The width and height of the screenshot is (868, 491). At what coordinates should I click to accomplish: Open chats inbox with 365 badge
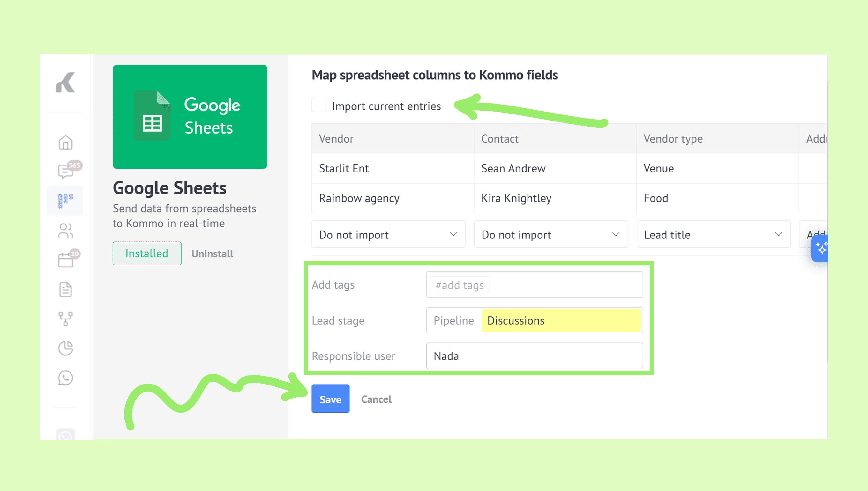pos(65,171)
